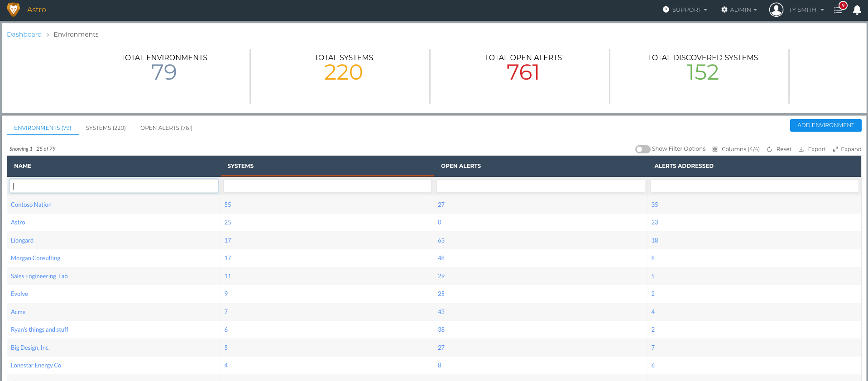Click the Reset refresh icon
Viewport: 868px width, 381px height.
769,149
